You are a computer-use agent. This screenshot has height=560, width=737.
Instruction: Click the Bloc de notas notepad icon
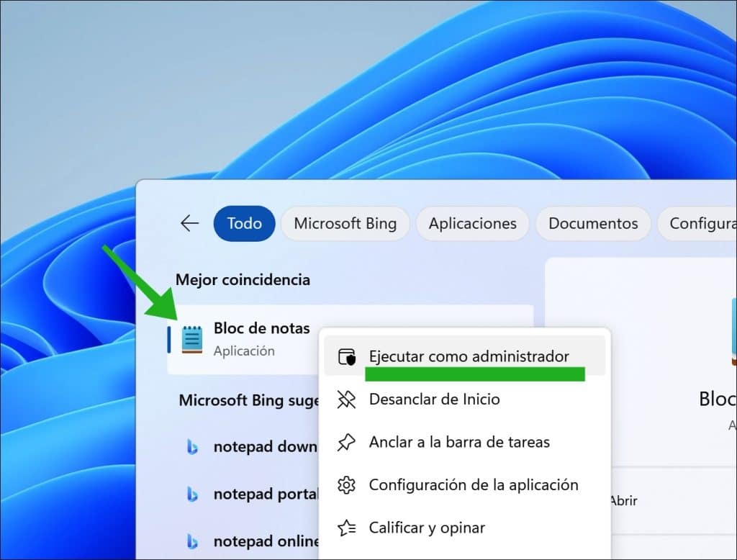[191, 339]
